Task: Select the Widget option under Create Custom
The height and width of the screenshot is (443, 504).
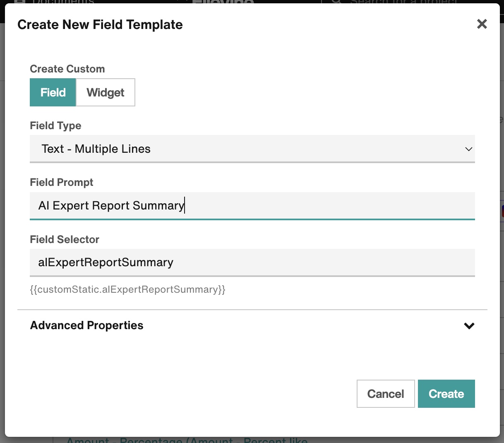Action: click(x=105, y=92)
